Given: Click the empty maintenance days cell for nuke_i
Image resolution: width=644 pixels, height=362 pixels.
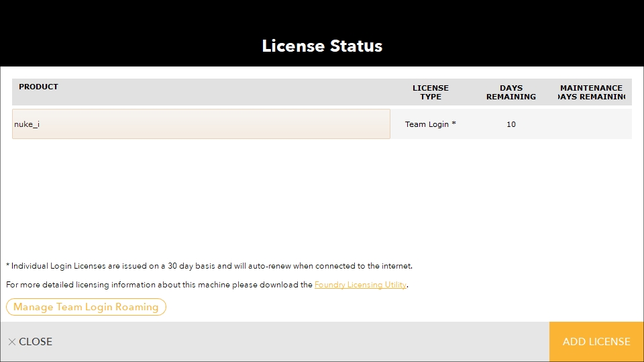Looking at the screenshot, I should click(591, 124).
